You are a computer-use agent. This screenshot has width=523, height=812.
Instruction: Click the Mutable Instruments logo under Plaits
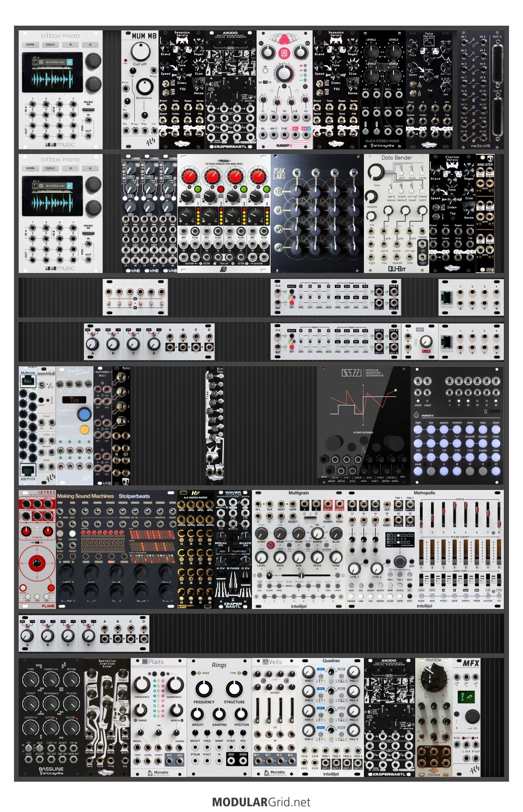point(158,772)
